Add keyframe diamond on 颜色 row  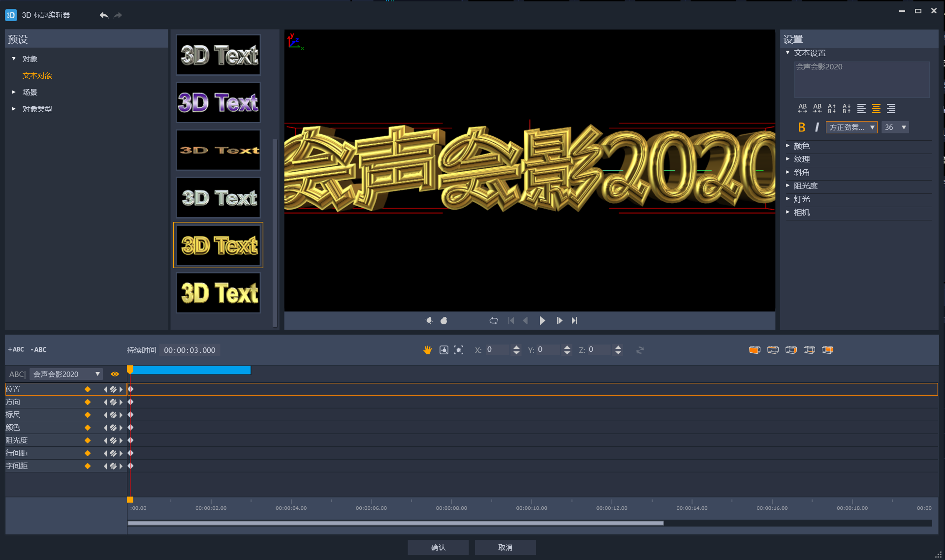pyautogui.click(x=88, y=428)
